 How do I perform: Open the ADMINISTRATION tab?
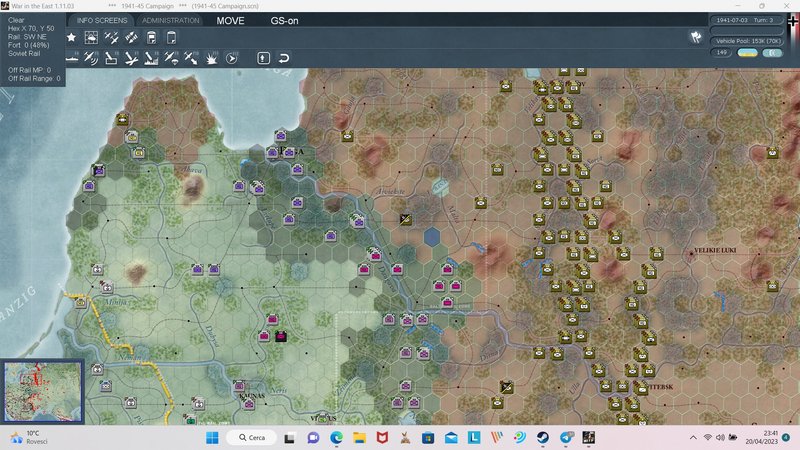pyautogui.click(x=170, y=20)
